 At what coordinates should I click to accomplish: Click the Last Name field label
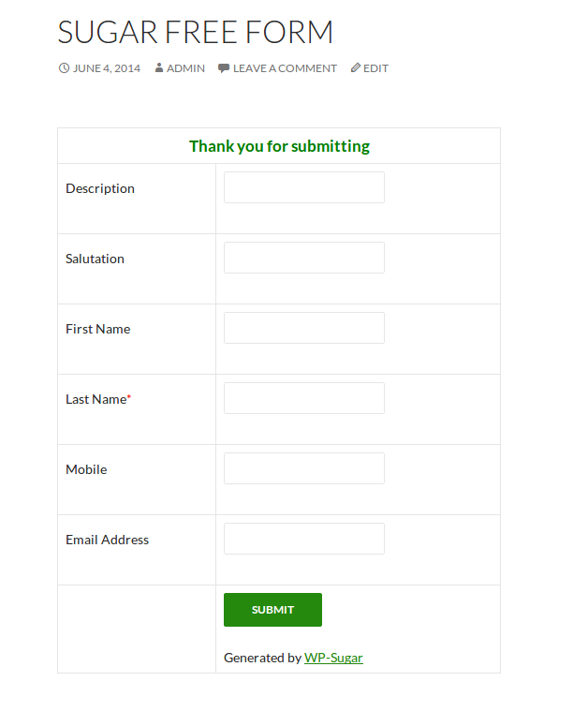(x=98, y=399)
